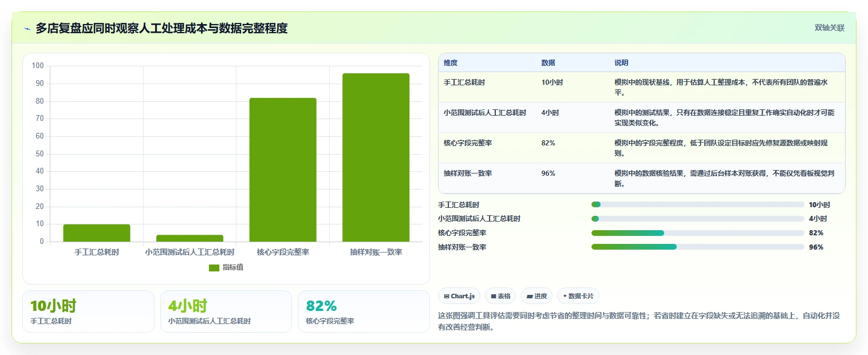Click the 10小时 value in the table

point(552,82)
